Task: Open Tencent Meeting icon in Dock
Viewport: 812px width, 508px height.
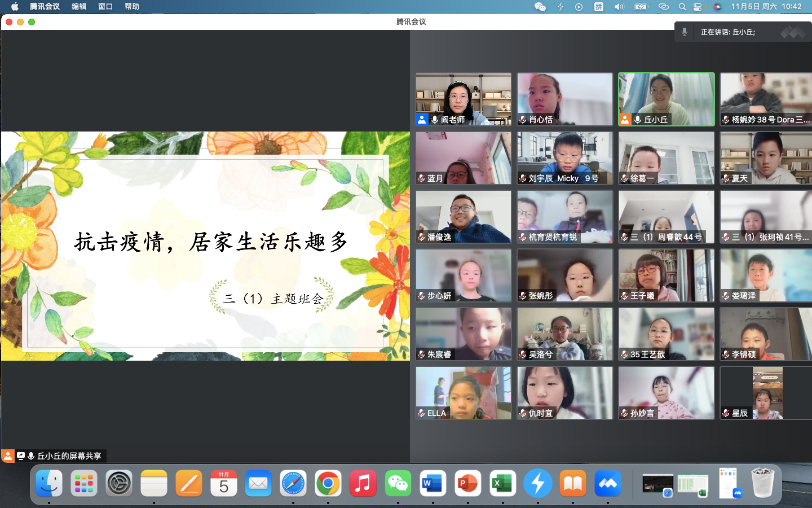Action: click(x=607, y=484)
